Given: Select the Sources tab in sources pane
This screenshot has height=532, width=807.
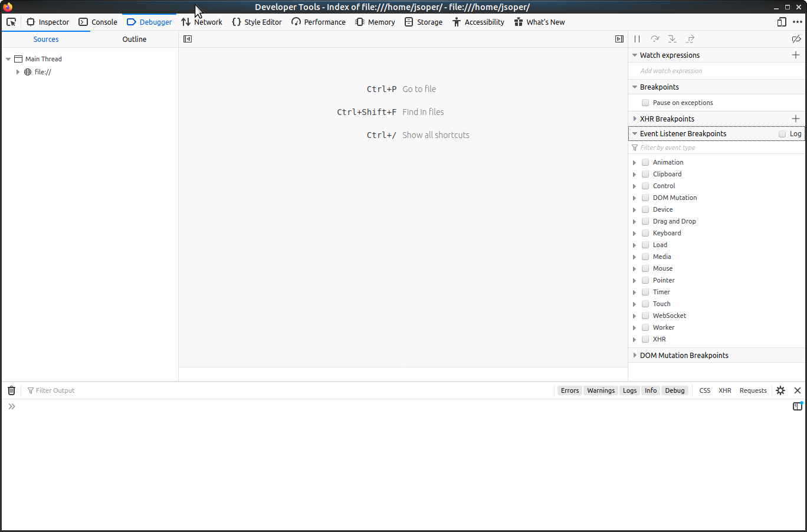Looking at the screenshot, I should 46,39.
